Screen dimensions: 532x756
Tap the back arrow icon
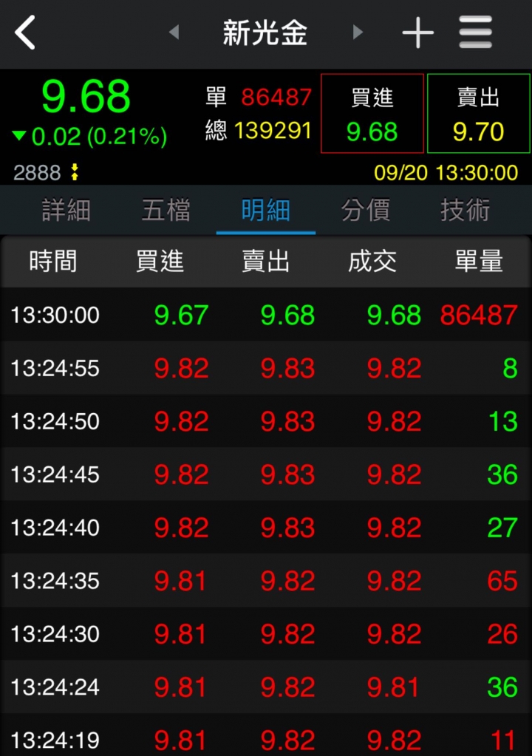click(x=25, y=33)
